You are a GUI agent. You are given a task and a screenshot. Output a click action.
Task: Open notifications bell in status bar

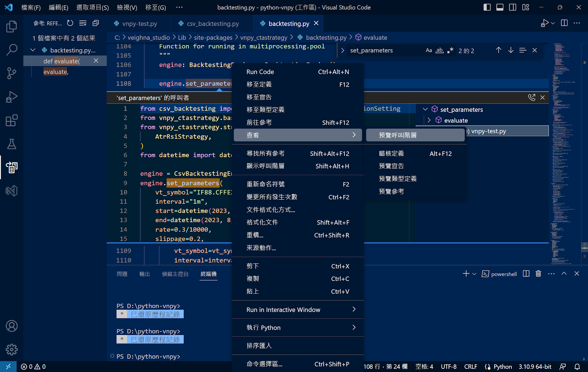tap(577, 366)
